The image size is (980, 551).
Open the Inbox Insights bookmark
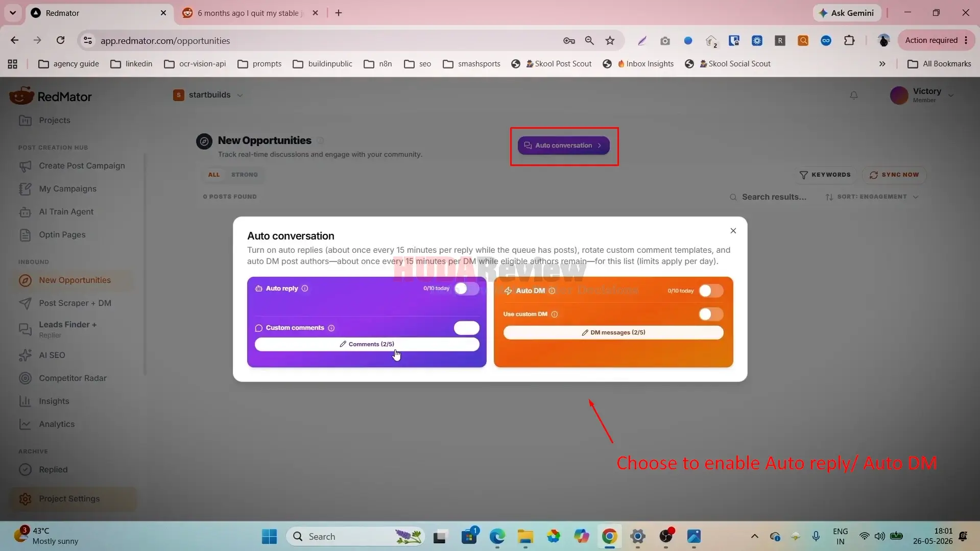pyautogui.click(x=638, y=64)
